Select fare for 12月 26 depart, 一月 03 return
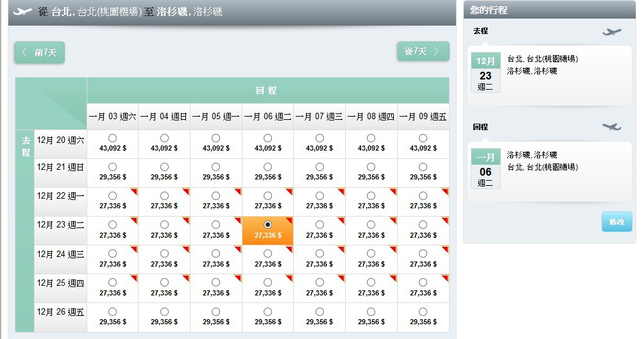The height and width of the screenshot is (339, 644). 112,312
